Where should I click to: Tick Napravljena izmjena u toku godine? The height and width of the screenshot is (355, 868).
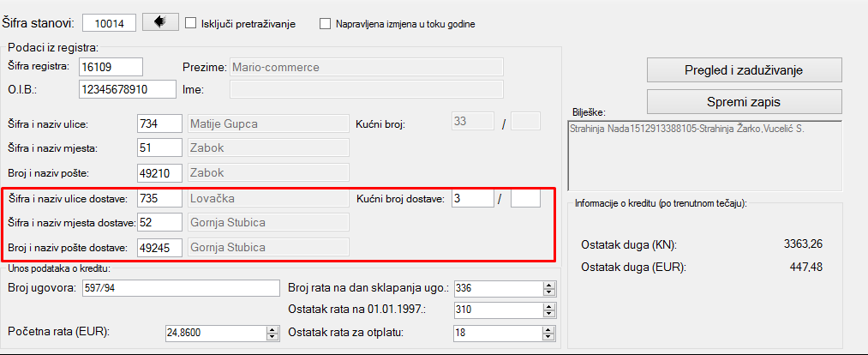(325, 23)
